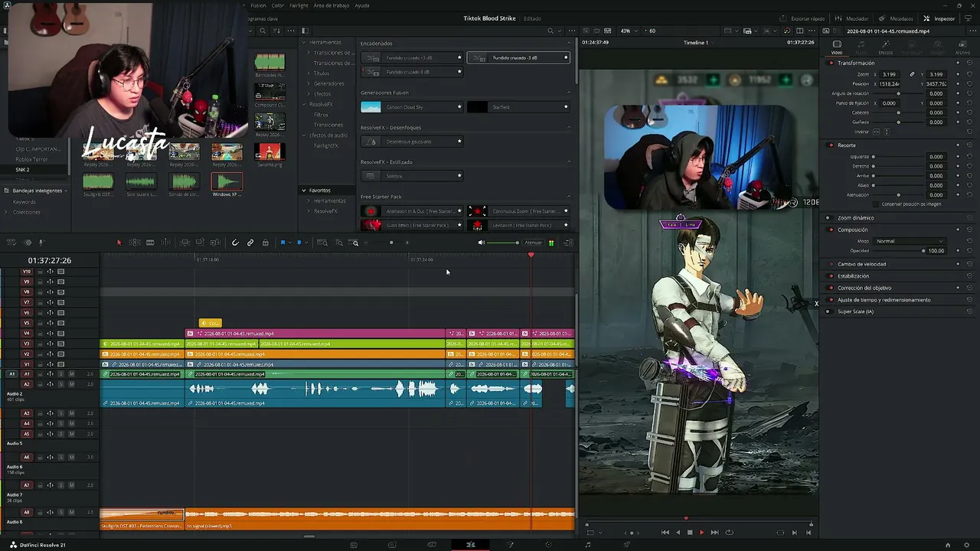Jump to the first frame of the timeline

665,533
